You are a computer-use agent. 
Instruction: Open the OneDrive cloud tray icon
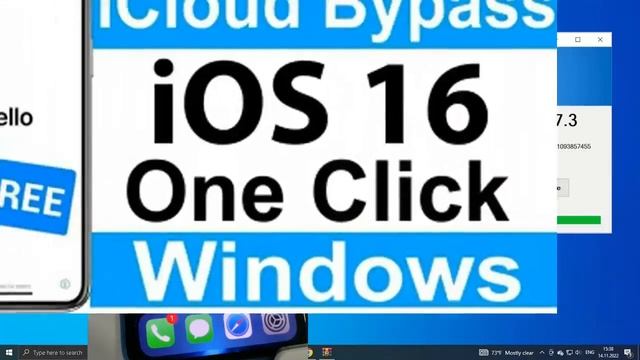pos(560,353)
